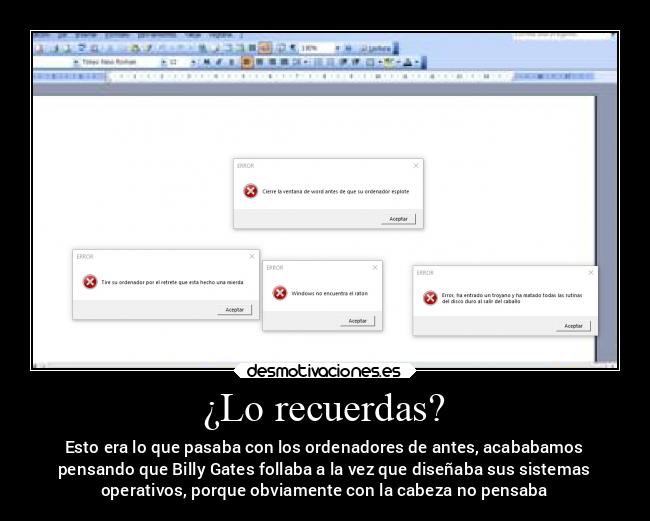Click the ERROR title of the trojan dialog
The height and width of the screenshot is (521, 650).
point(425,273)
